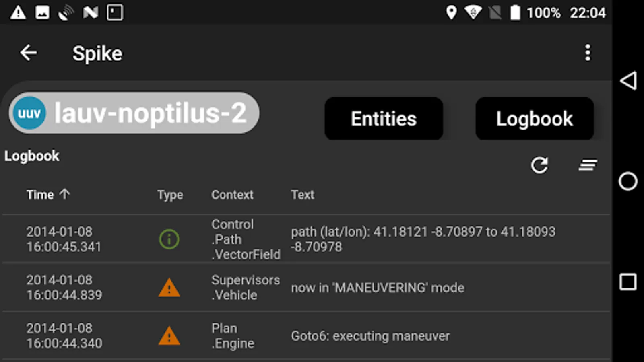Screen dimensions: 644x362
Task: Open the Entities view
Action: [384, 118]
